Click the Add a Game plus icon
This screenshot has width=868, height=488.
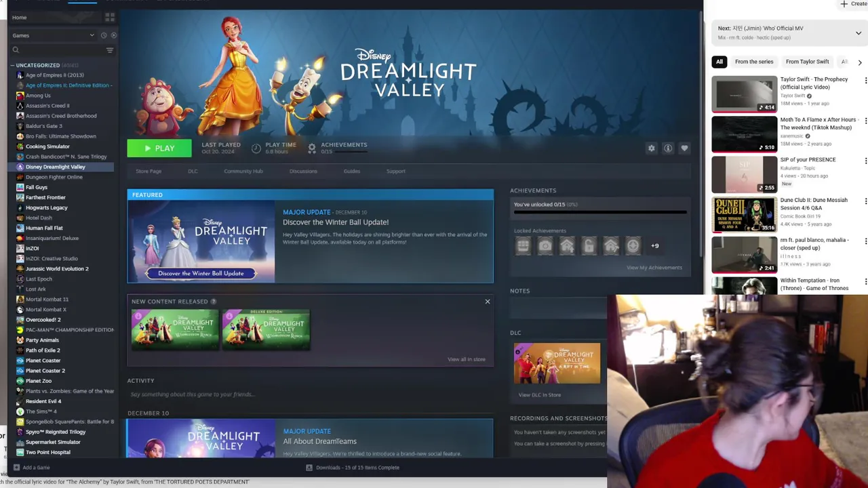(16, 468)
